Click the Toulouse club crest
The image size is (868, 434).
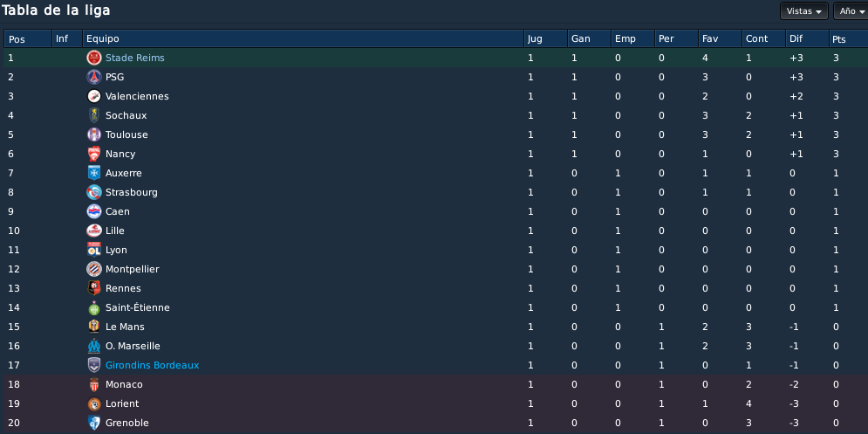94,134
